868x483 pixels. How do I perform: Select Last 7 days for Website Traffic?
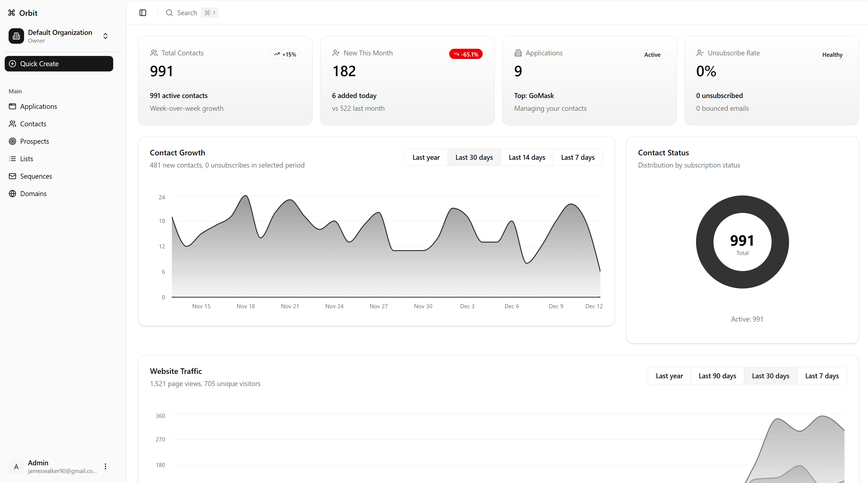click(822, 376)
